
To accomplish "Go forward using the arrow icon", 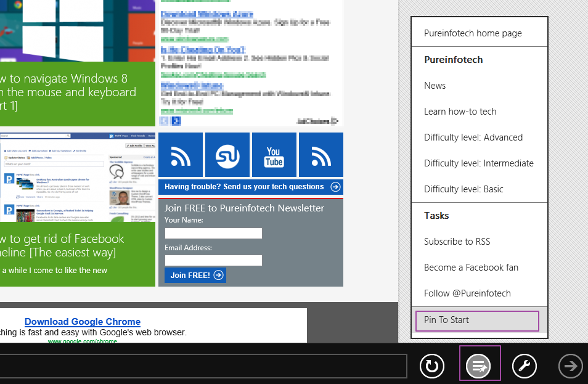I will [x=570, y=366].
